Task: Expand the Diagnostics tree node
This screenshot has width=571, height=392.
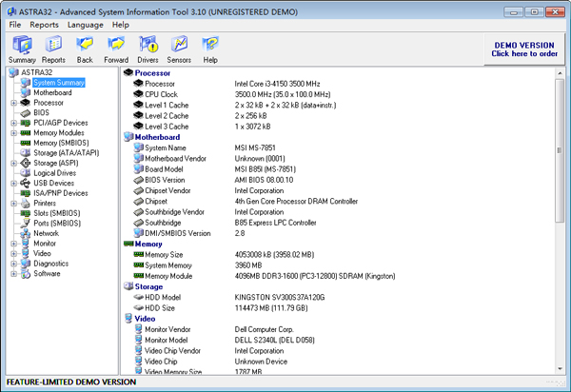Action: [14, 264]
